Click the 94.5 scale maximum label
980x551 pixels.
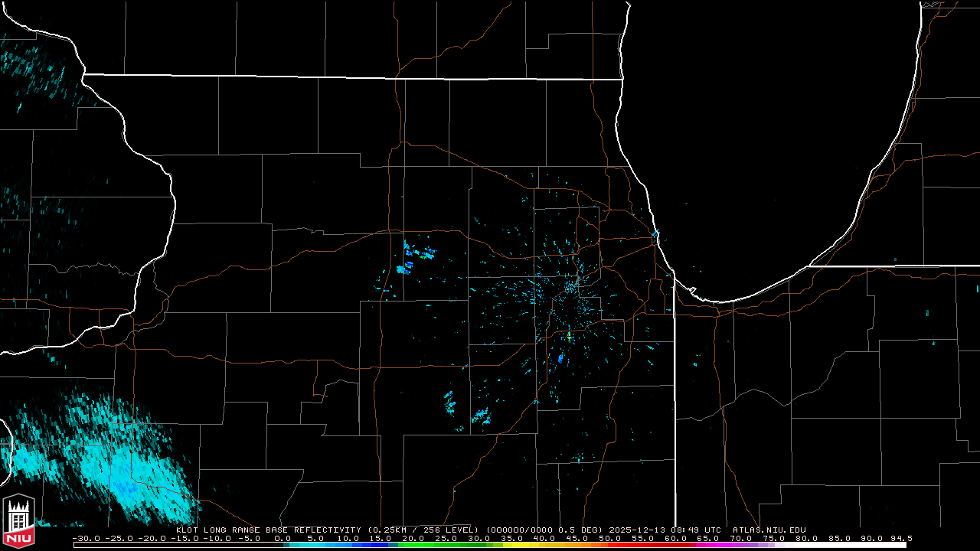click(x=900, y=538)
